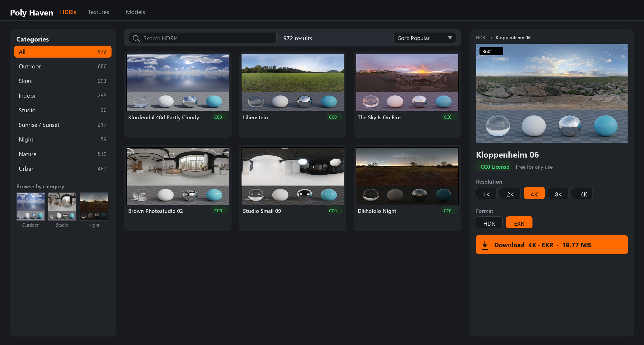This screenshot has height=345, width=644.
Task: Open Kloofendal 48d Partly Cloudy title
Action: (164, 117)
